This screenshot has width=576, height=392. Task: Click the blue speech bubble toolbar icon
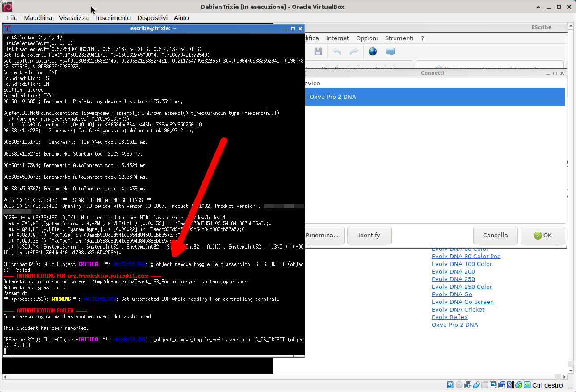click(x=391, y=52)
